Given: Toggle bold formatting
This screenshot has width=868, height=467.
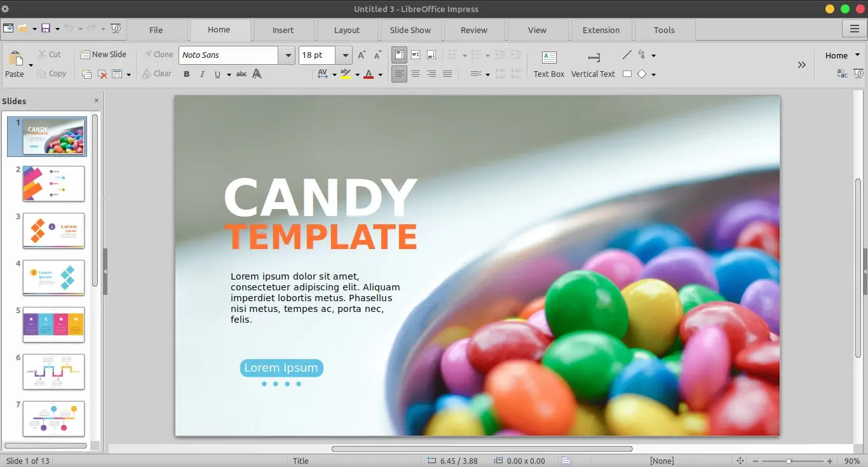Looking at the screenshot, I should pos(186,74).
